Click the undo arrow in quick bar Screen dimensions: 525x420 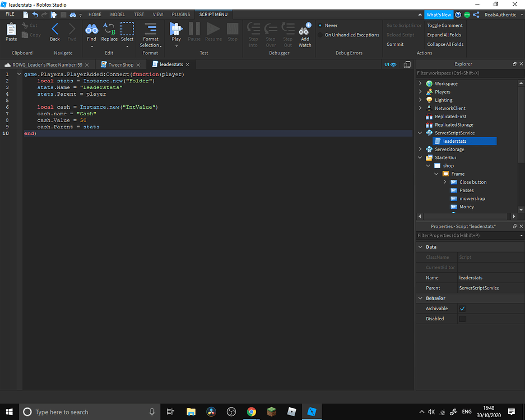35,15
